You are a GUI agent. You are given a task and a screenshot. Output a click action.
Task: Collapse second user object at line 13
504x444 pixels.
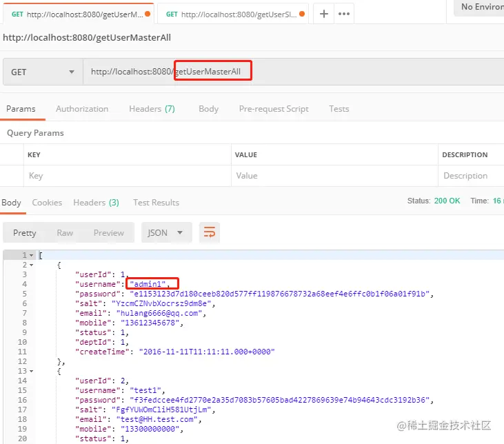tap(31, 371)
